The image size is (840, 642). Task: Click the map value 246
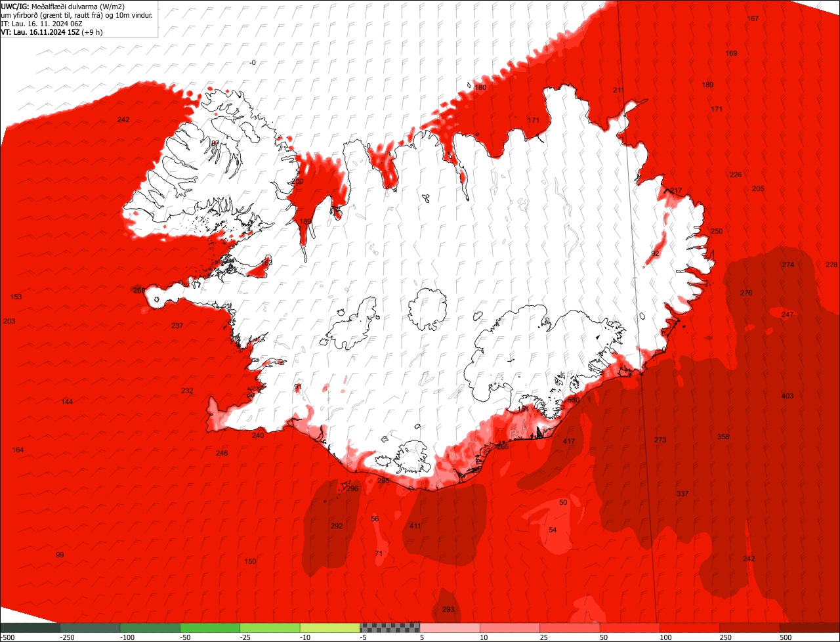tap(222, 453)
